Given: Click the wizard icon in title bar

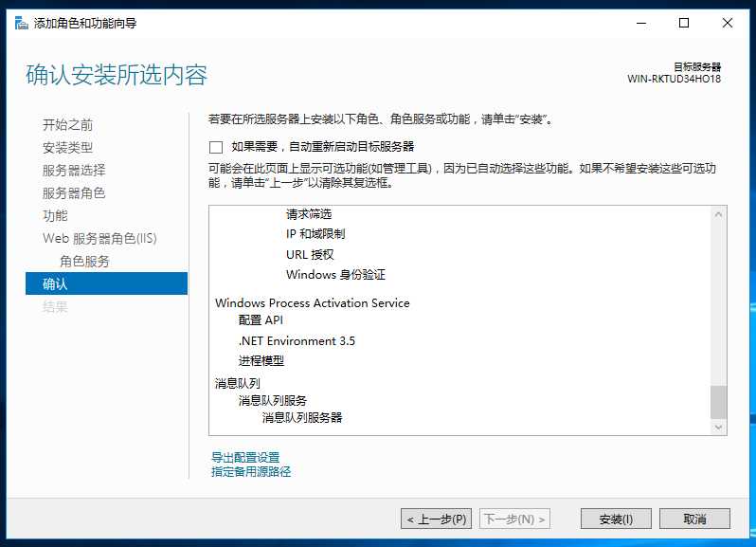Looking at the screenshot, I should click(21, 23).
